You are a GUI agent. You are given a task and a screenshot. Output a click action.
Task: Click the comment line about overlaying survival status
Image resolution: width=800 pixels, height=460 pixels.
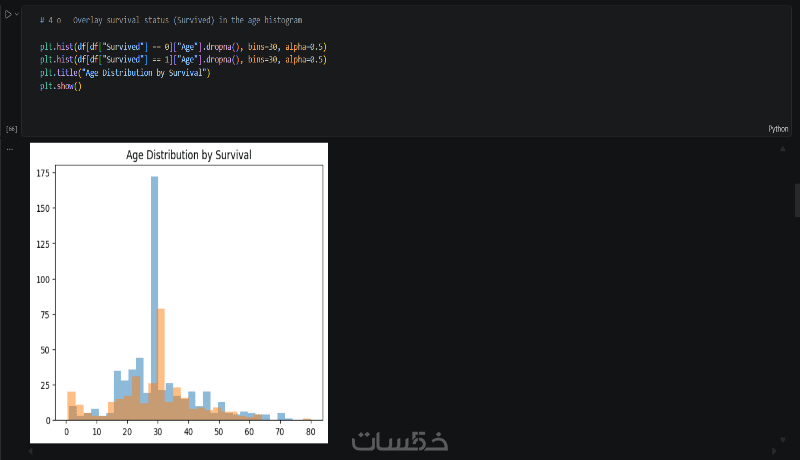[171, 20]
